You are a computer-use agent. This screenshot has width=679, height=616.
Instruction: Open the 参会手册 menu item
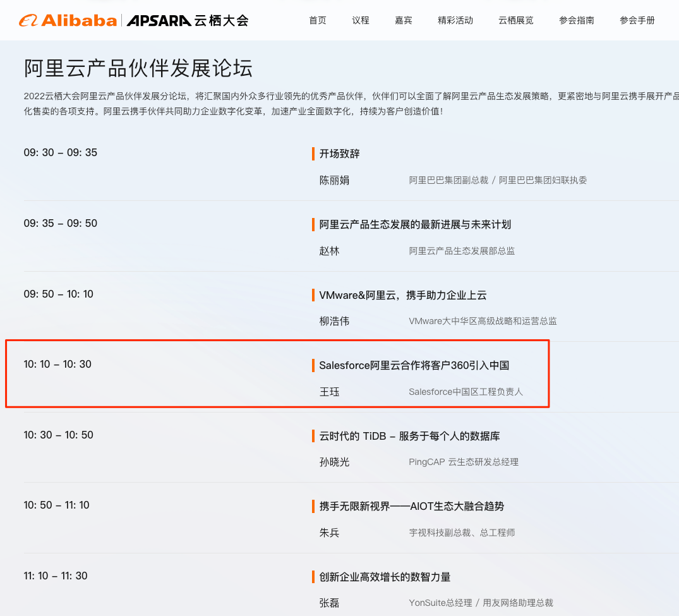[637, 20]
